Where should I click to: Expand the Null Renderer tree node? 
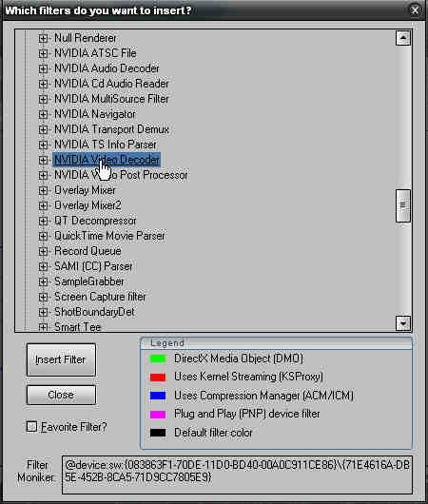(43, 38)
